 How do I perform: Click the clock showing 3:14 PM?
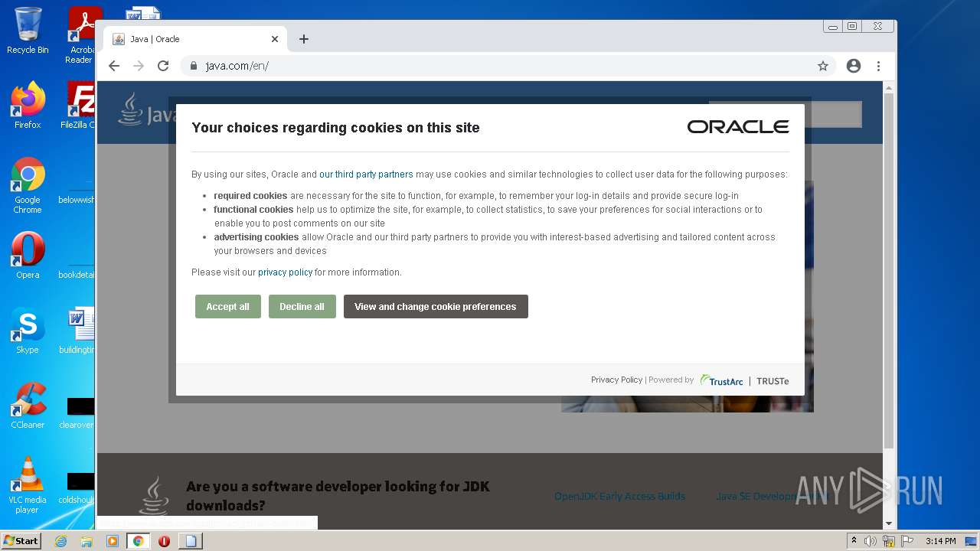pos(940,541)
